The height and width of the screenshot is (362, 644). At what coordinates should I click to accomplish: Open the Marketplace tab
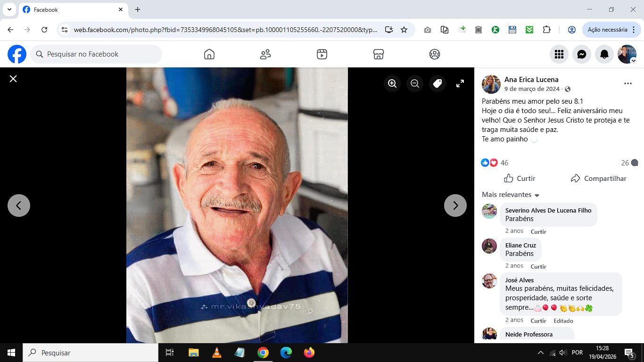[x=378, y=54]
